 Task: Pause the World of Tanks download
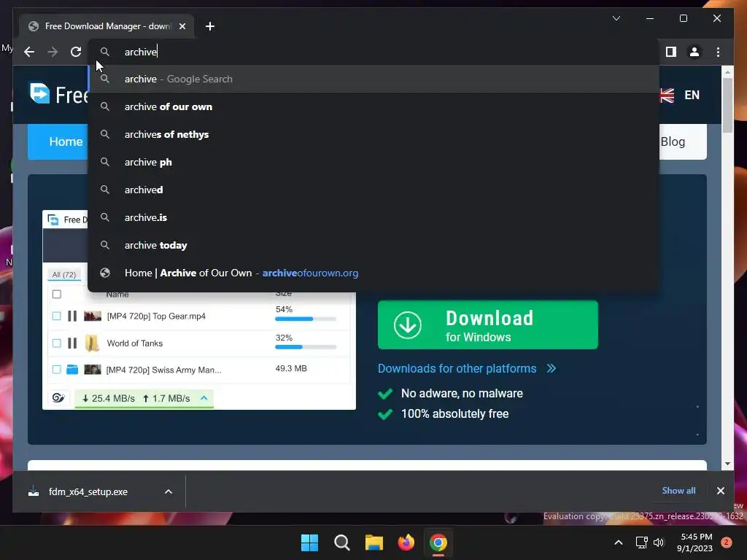pos(72,343)
